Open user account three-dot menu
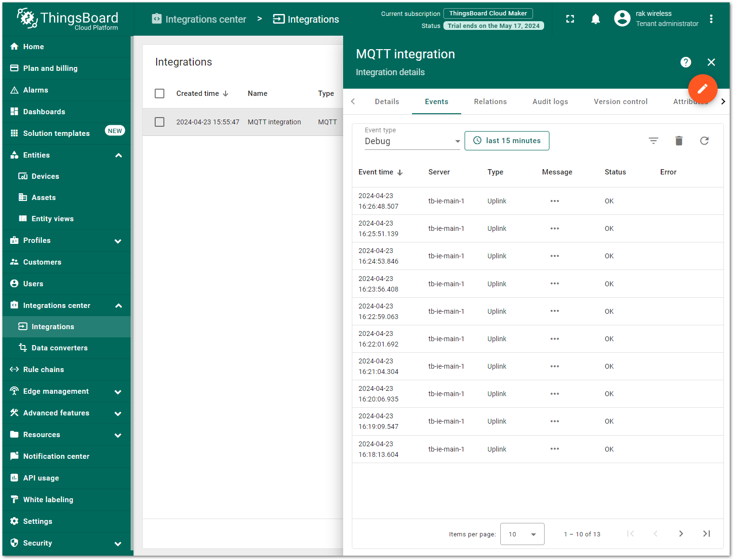This screenshot has height=560, width=734. (x=711, y=19)
